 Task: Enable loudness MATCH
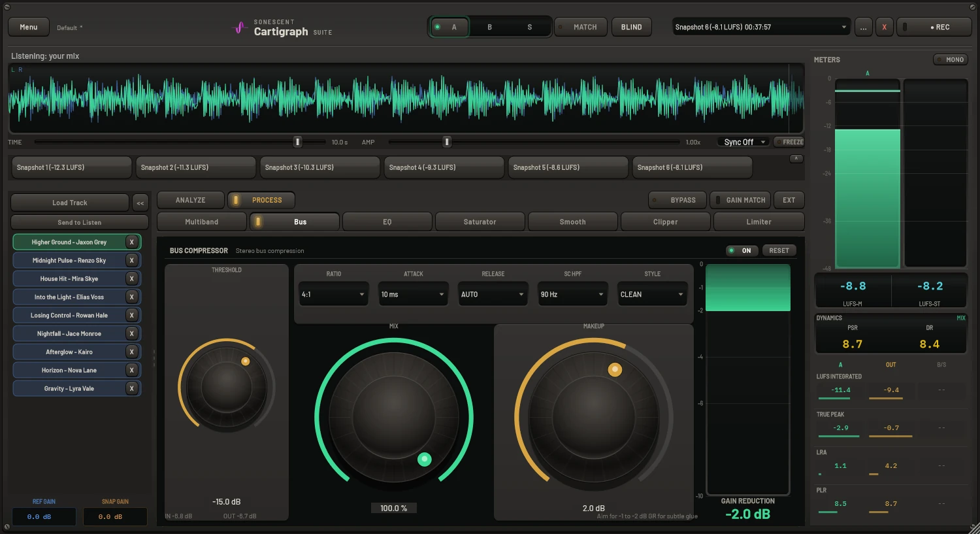pos(580,27)
